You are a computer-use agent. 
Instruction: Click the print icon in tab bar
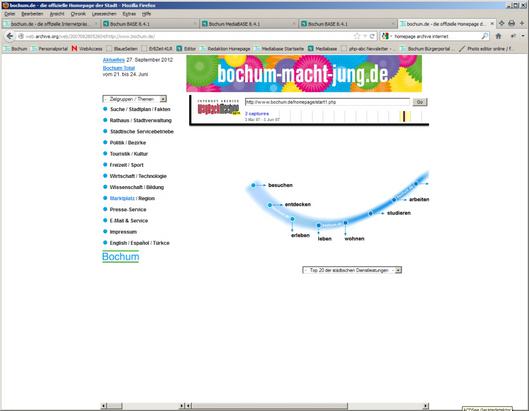point(511,23)
